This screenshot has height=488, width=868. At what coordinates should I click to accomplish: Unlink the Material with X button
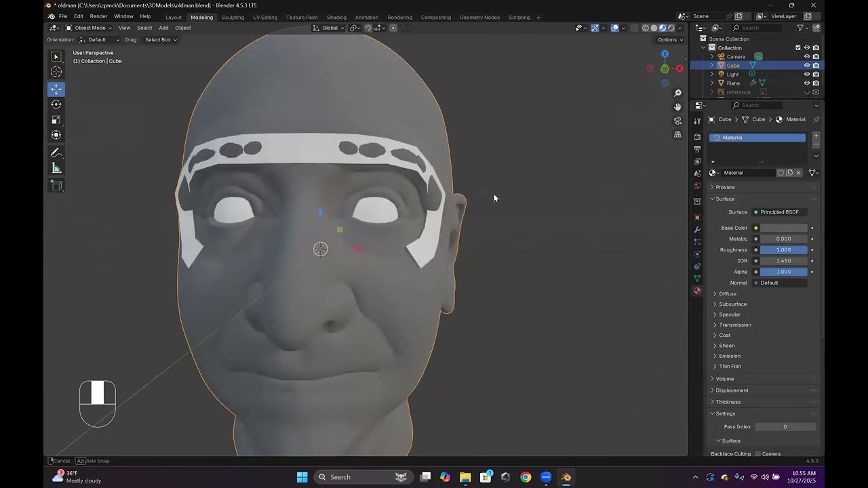click(798, 173)
